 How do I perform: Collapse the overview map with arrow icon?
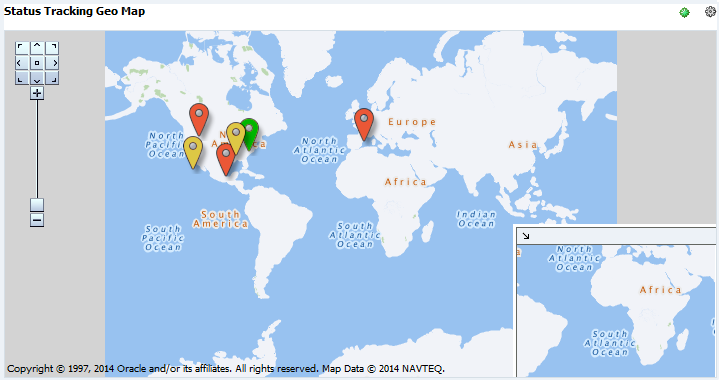(x=526, y=236)
